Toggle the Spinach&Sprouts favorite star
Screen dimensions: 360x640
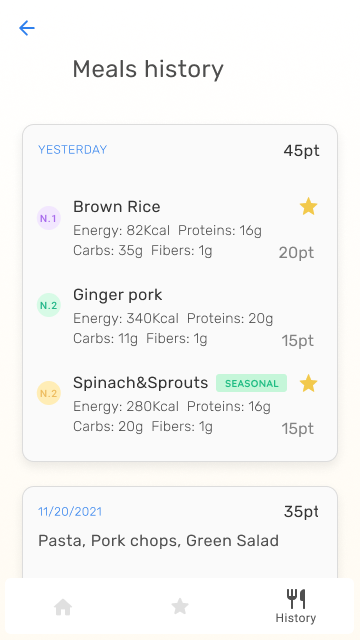tap(309, 384)
